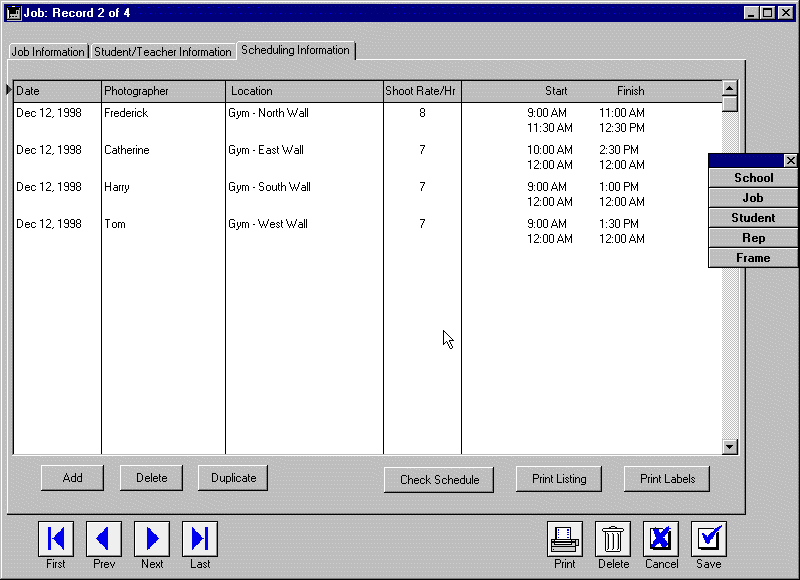
Task: Click the Date column header
Action: 58,91
